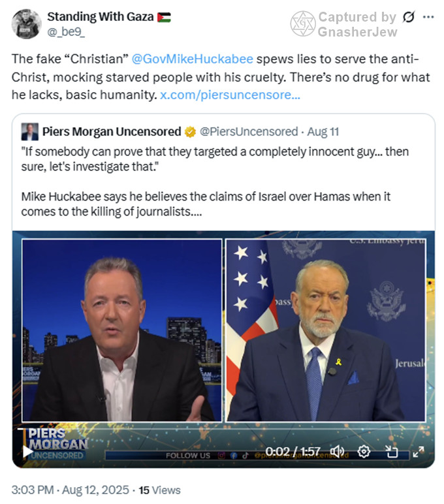Screen dimensions: 444x504
Task: View the 15 Views analytics
Action: click(x=159, y=490)
